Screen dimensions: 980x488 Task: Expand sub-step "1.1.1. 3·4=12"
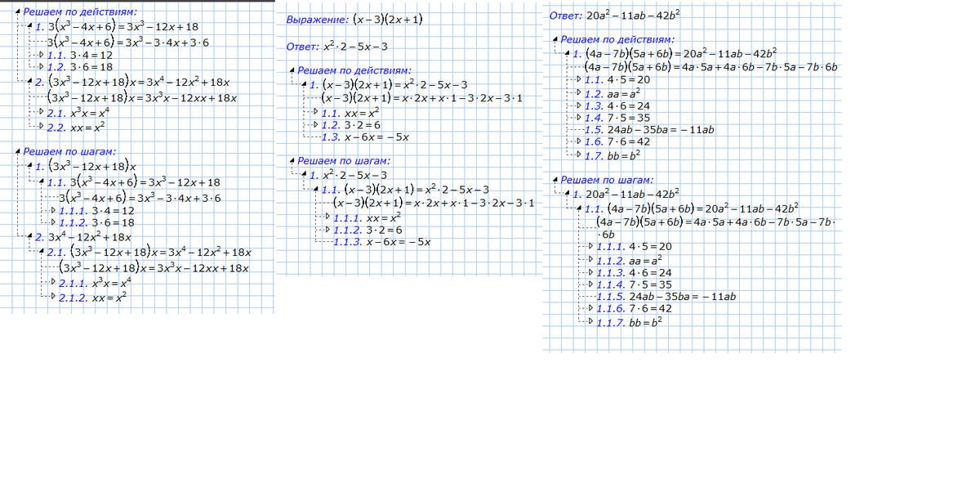coord(54,210)
